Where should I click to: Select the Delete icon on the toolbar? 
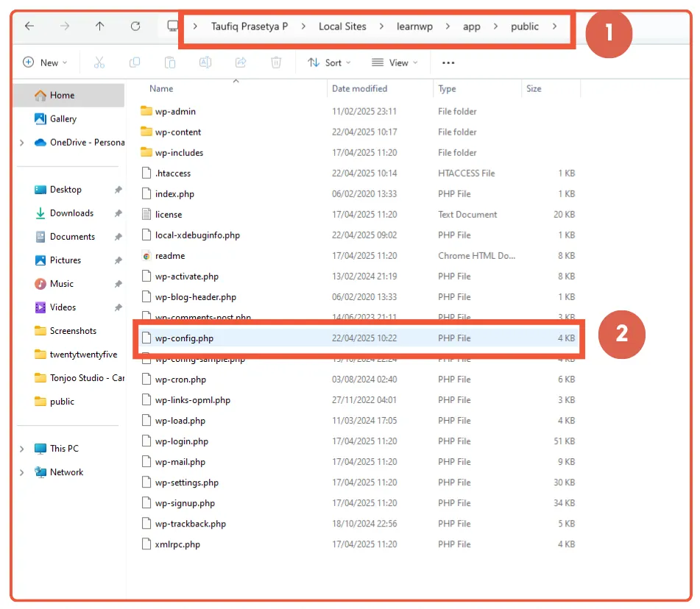276,63
